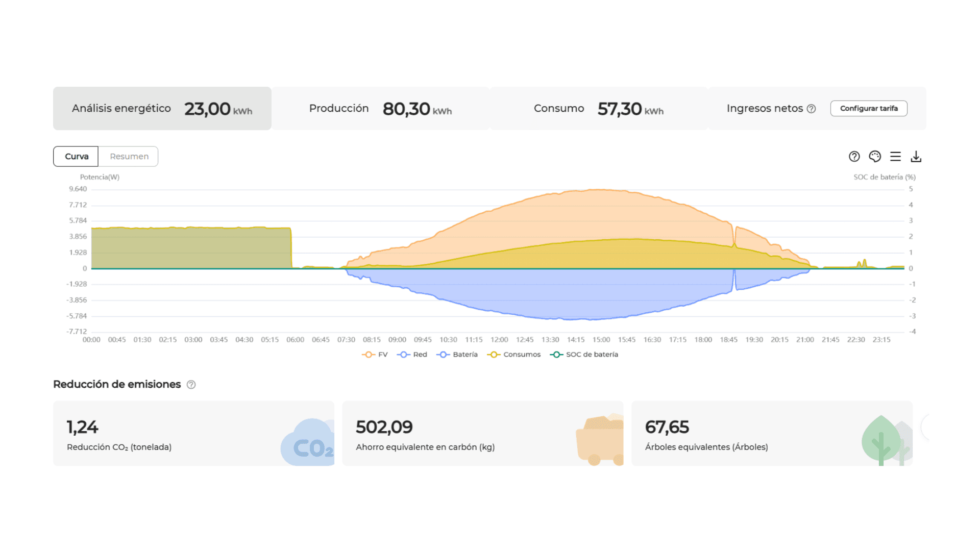Click the 57,30 kWh consumption value
Viewport: 980px width, 551px height.
click(630, 109)
